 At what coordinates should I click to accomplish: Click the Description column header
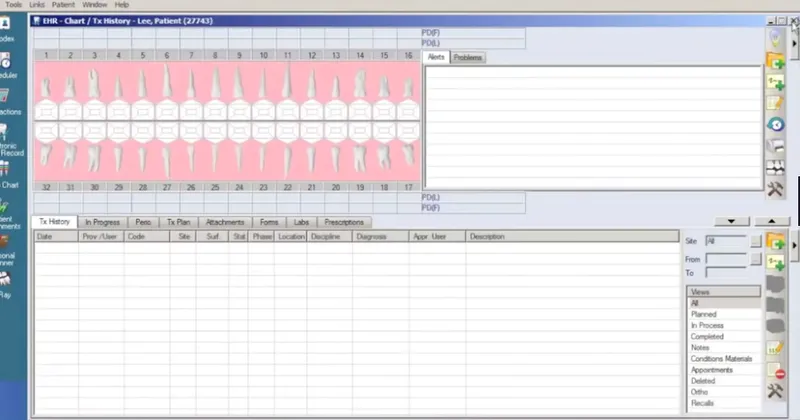572,236
